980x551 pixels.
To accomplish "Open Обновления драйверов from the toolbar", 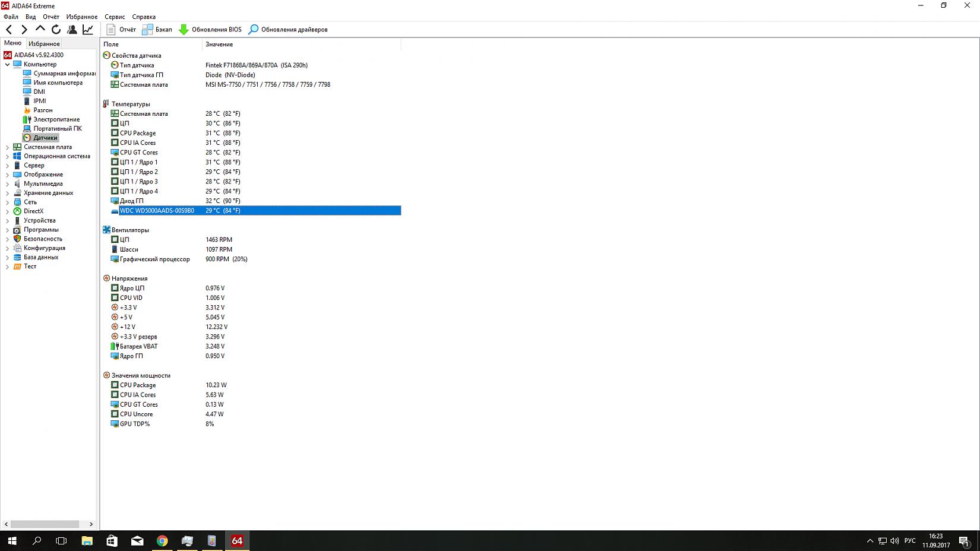I will tap(288, 29).
